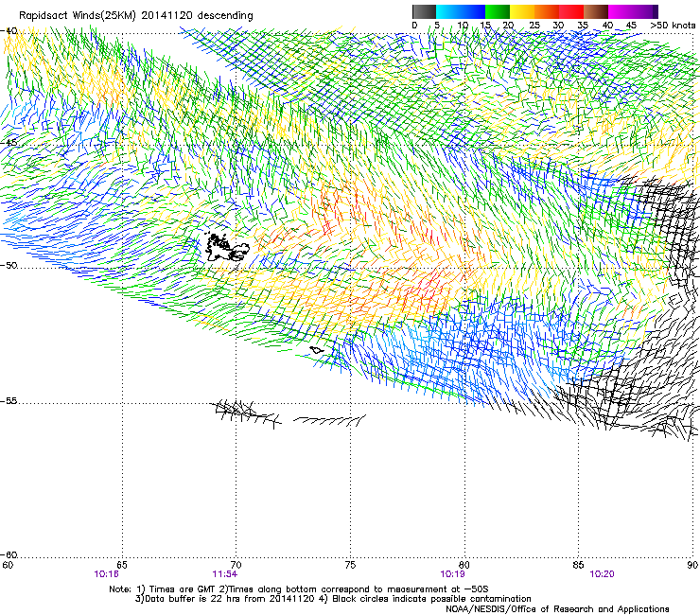Click the '-55' latitude label
The image size is (700, 615).
pyautogui.click(x=9, y=401)
